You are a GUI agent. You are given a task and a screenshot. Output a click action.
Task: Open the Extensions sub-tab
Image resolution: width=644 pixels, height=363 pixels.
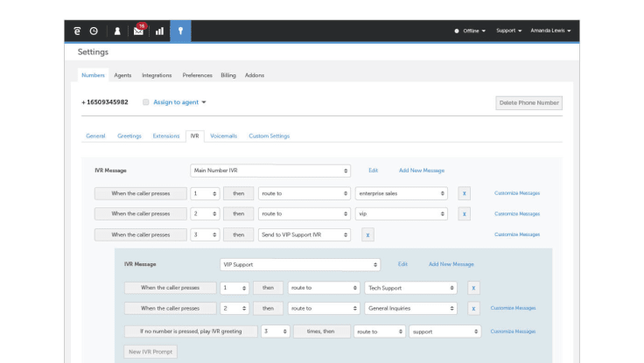coord(166,136)
